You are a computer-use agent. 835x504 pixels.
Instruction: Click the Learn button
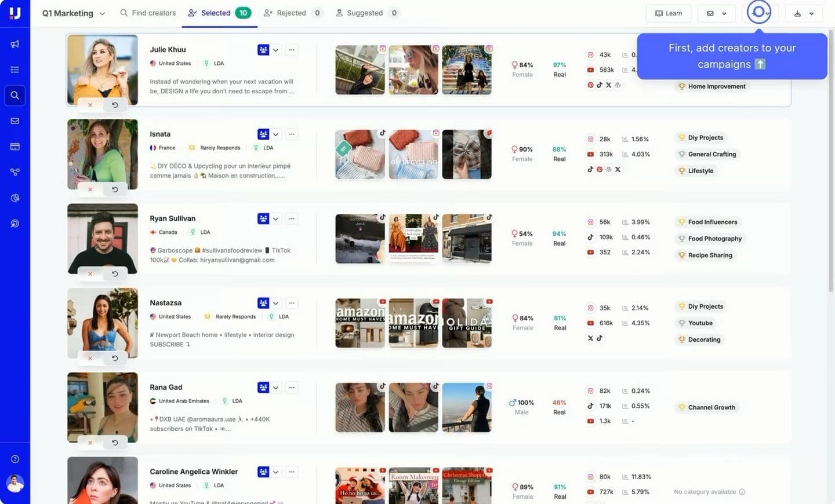pos(669,13)
